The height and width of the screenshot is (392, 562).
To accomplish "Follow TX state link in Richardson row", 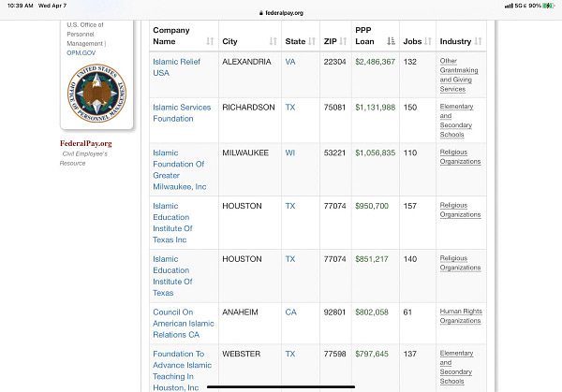I will pyautogui.click(x=290, y=107).
